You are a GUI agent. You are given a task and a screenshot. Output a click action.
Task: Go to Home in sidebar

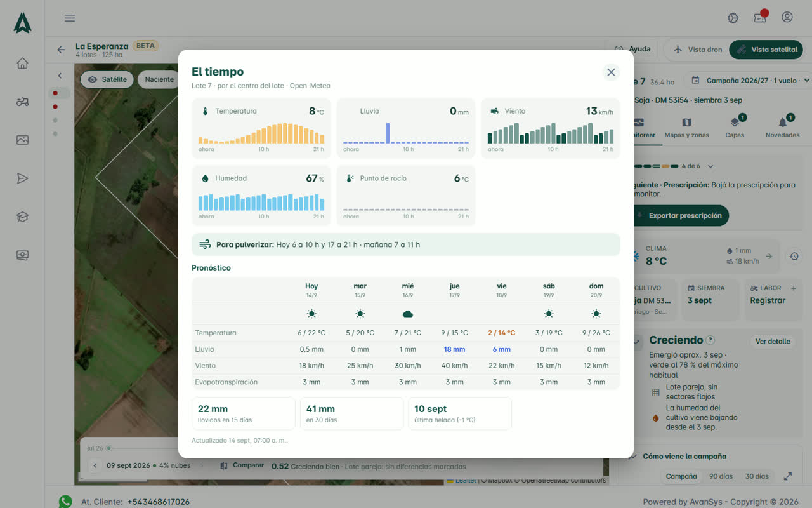coord(22,63)
